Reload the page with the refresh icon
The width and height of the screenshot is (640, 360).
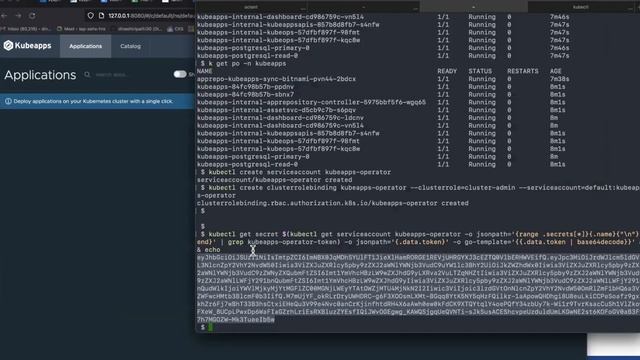[32, 16]
